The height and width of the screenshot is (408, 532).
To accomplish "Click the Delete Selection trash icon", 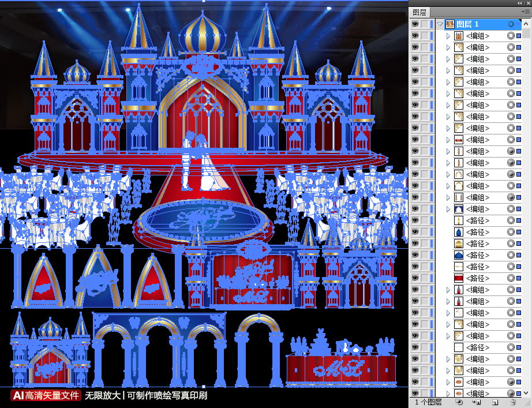I will point(514,403).
